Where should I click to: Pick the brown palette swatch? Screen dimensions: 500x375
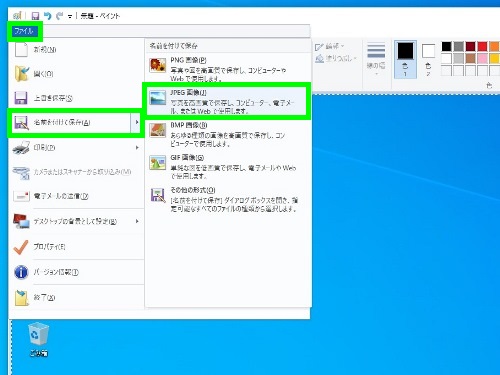point(470,58)
